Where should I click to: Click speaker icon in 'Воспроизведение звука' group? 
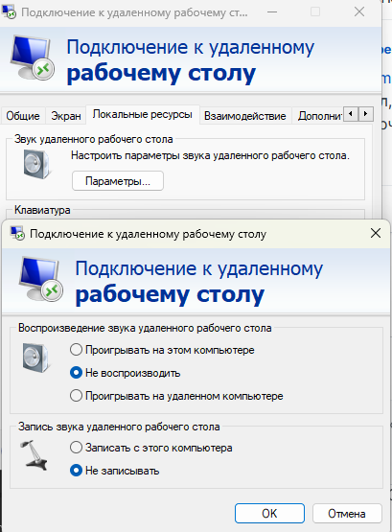click(x=36, y=358)
